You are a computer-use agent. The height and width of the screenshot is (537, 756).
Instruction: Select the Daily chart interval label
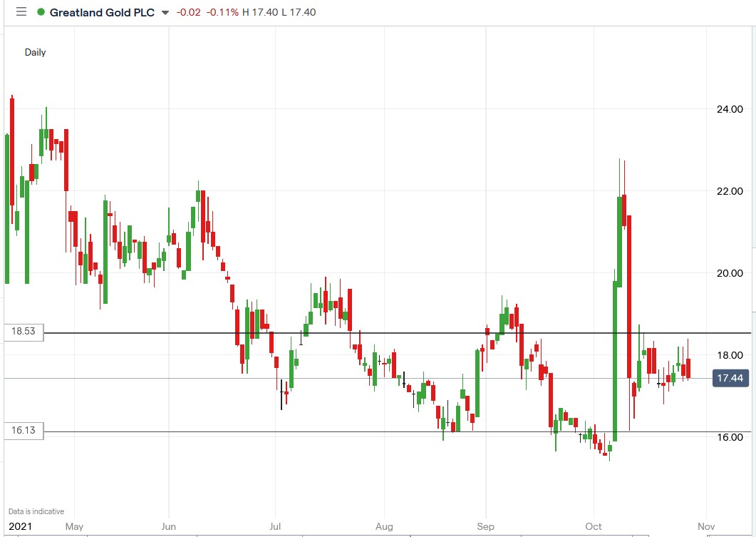(x=36, y=52)
